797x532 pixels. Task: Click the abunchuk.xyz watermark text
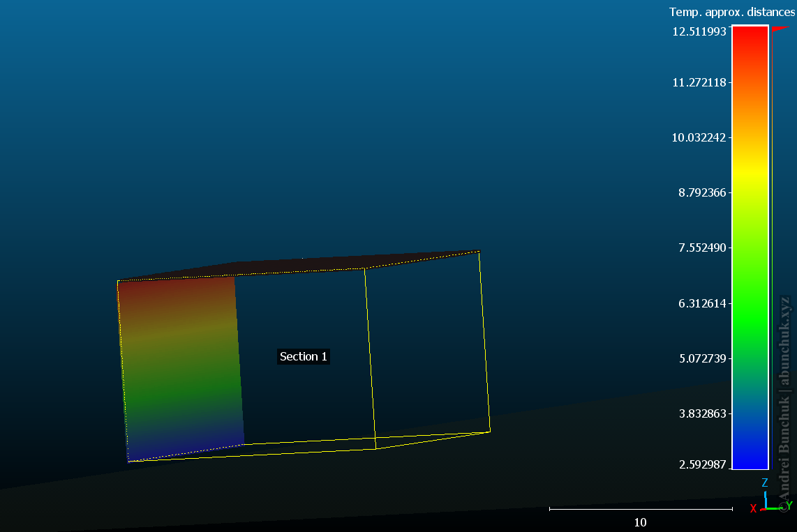pyautogui.click(x=785, y=342)
